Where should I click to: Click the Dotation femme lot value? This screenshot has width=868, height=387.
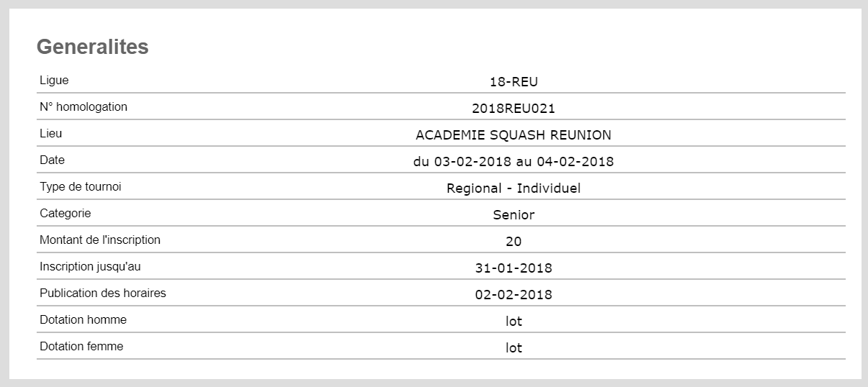pos(513,348)
